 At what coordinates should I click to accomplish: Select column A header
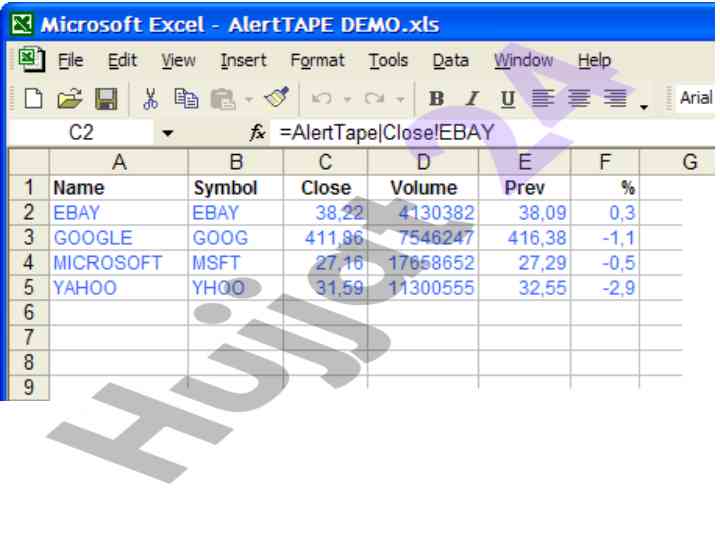pyautogui.click(x=119, y=162)
